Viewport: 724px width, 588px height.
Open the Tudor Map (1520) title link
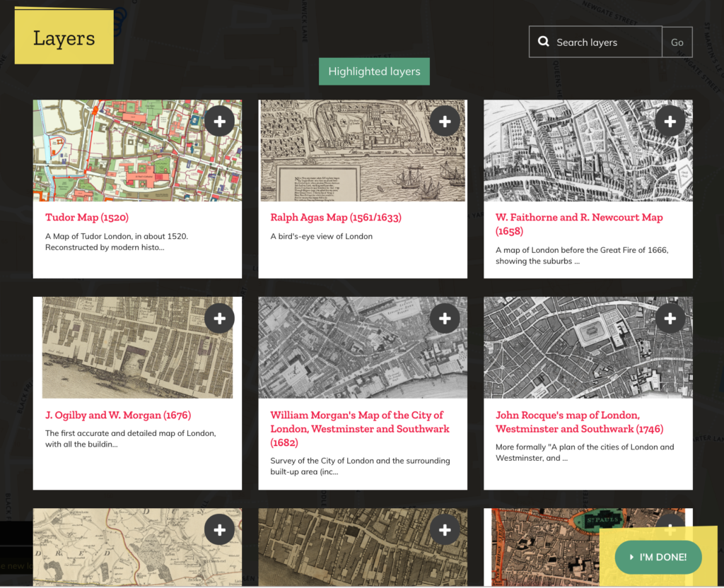coord(87,218)
